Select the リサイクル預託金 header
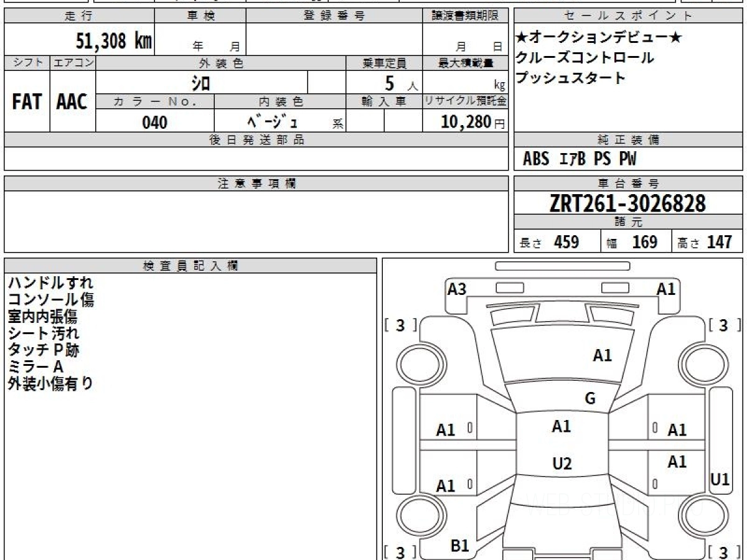This screenshot has height=560, width=747. 465,101
